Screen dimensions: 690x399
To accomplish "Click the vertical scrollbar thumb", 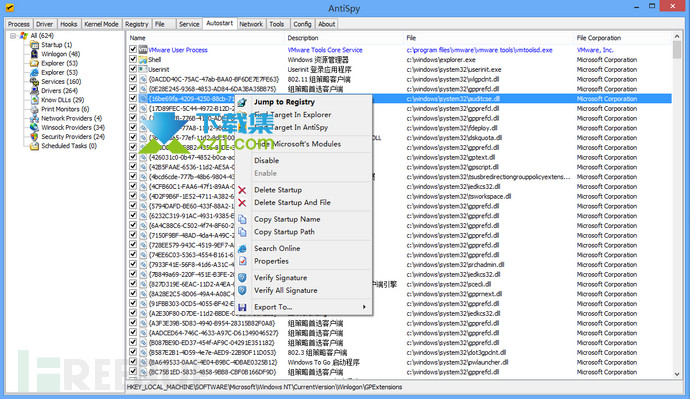I will click(677, 51).
